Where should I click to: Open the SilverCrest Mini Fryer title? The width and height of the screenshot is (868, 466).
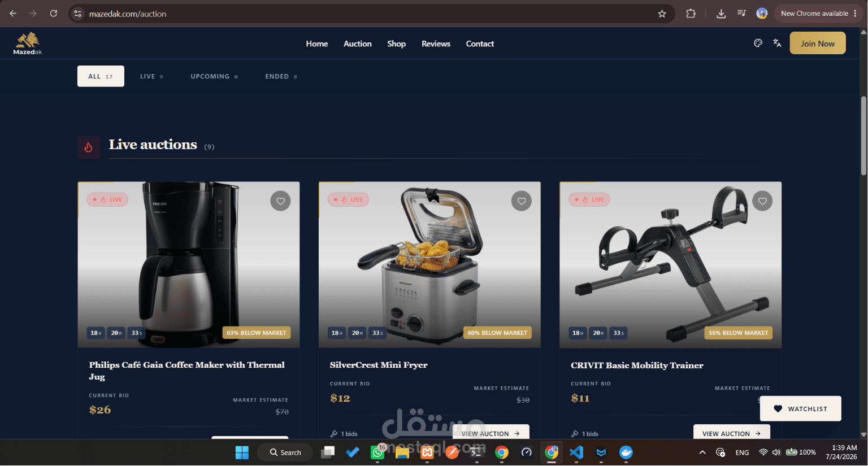point(379,365)
